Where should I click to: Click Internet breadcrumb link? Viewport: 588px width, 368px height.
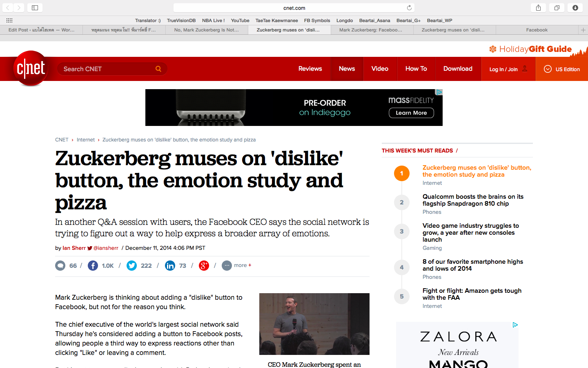click(86, 140)
